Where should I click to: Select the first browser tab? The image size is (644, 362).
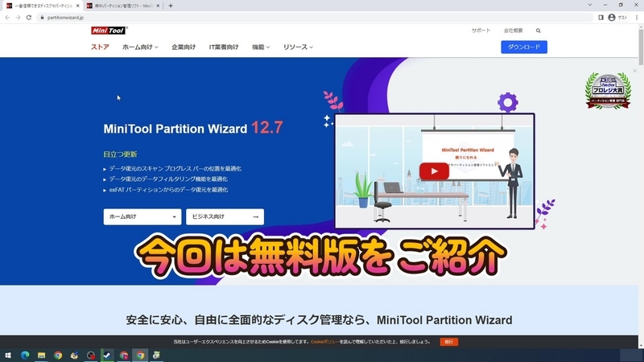click(41, 6)
